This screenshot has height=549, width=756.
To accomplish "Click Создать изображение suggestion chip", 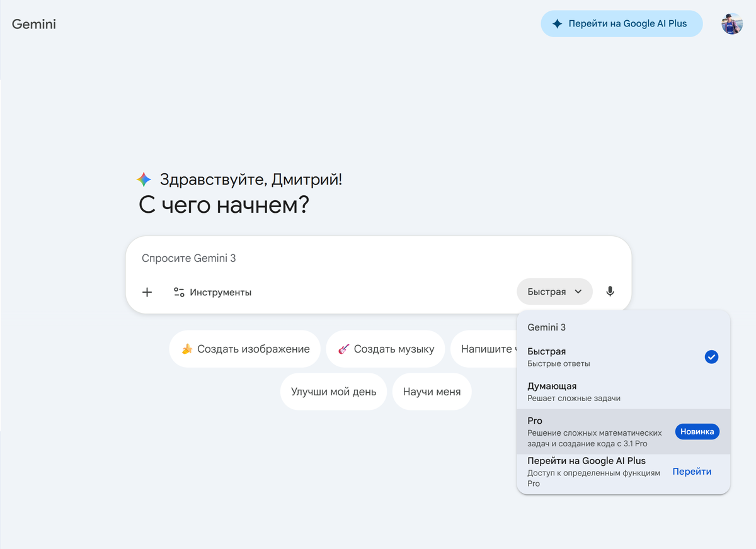I will click(x=244, y=349).
